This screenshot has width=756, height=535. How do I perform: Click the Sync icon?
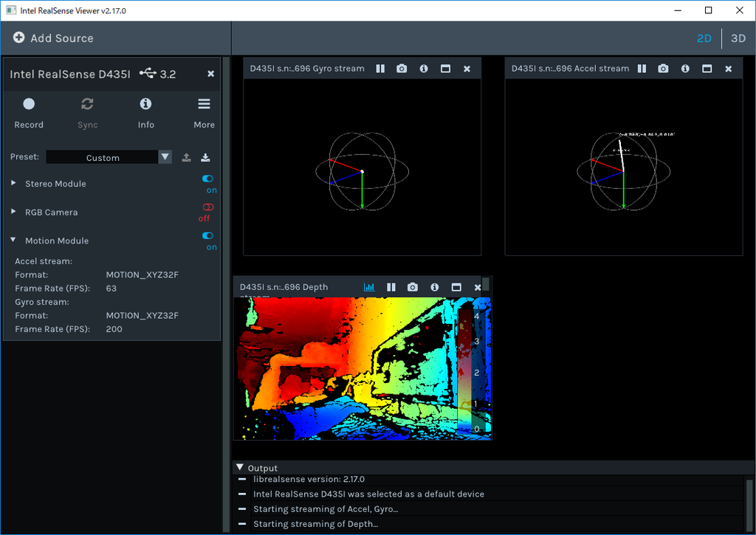[87, 103]
